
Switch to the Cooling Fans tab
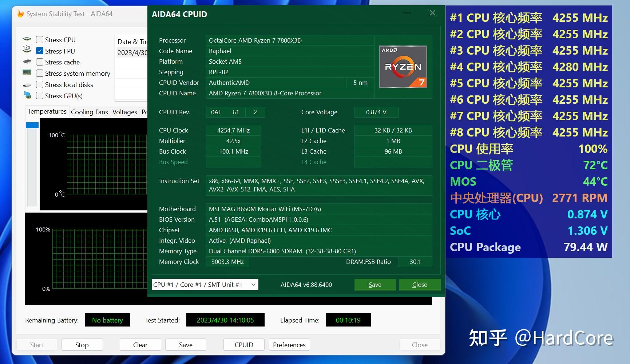point(89,112)
